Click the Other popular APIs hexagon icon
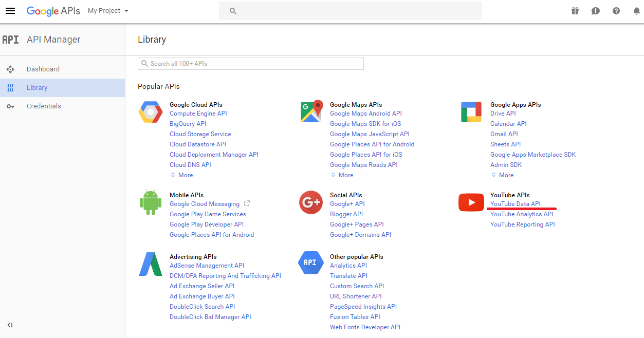The image size is (644, 338). click(x=310, y=263)
